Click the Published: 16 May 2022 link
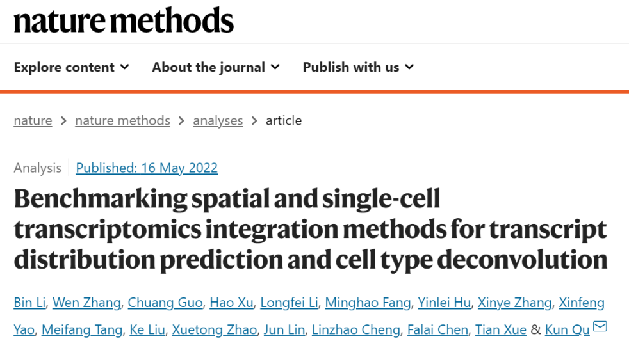 point(147,168)
